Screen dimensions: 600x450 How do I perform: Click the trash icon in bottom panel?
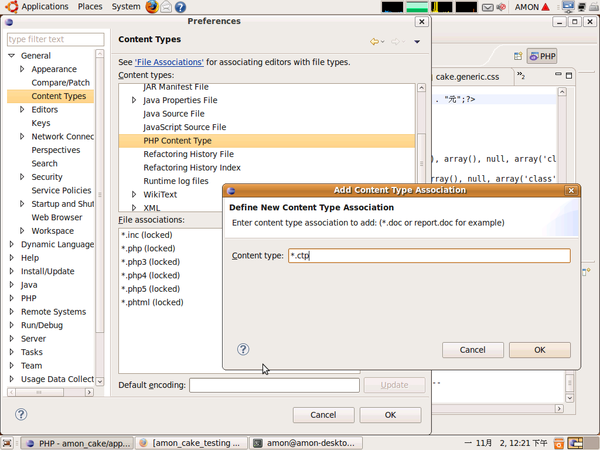coord(559,443)
